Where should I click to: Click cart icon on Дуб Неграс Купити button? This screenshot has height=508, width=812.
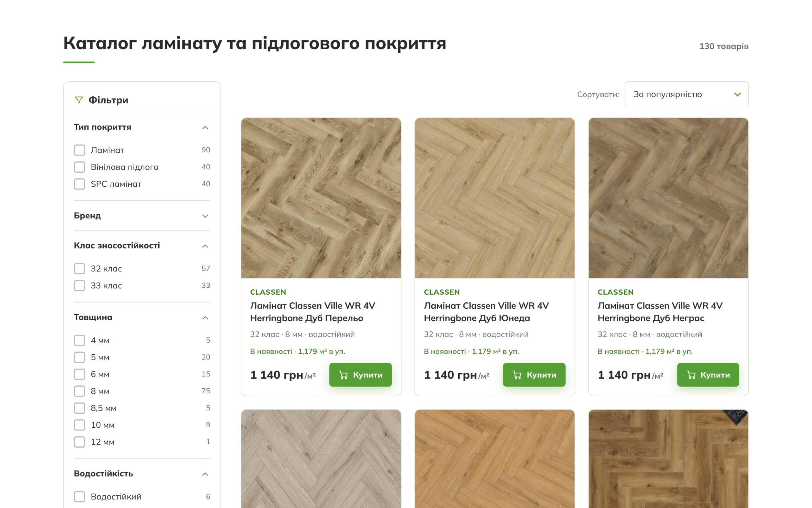[x=691, y=375]
